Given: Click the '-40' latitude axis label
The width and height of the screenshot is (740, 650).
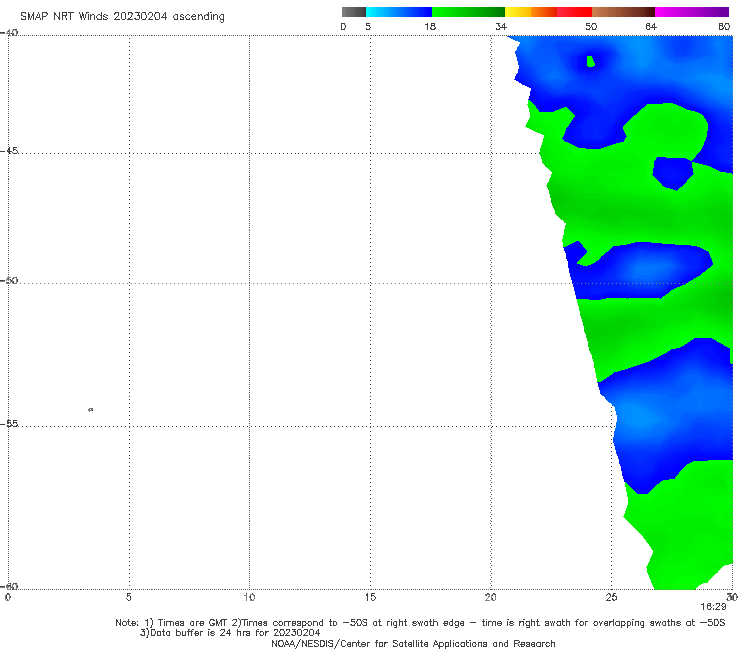Looking at the screenshot, I should pyautogui.click(x=9, y=32).
